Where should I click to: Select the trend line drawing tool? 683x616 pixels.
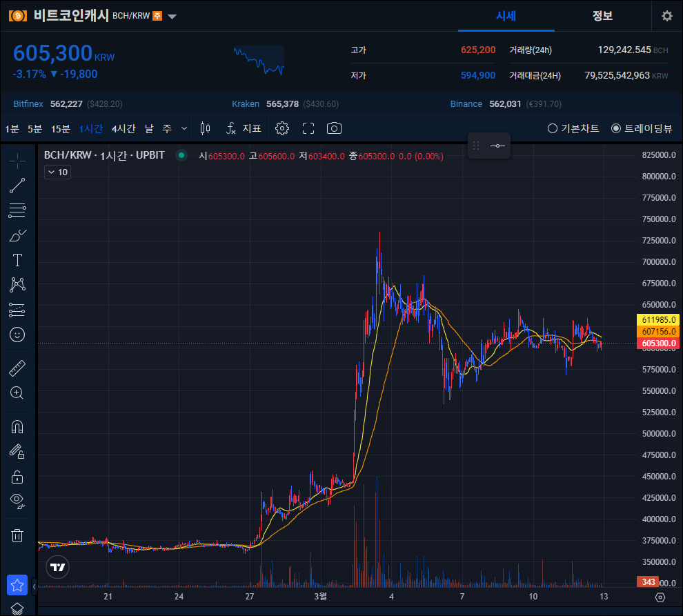click(17, 186)
